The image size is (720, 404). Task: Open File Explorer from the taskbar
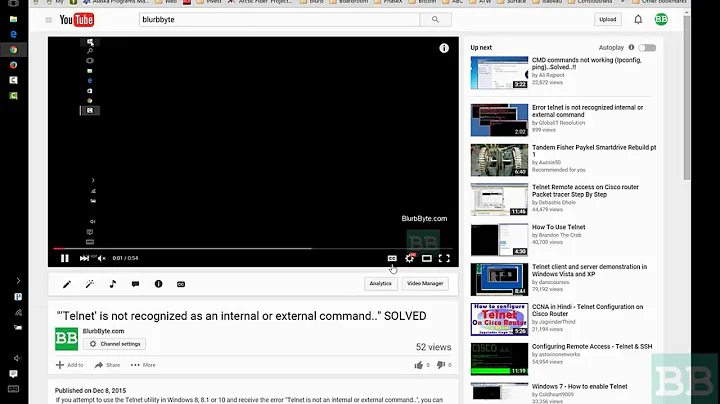coord(13,19)
